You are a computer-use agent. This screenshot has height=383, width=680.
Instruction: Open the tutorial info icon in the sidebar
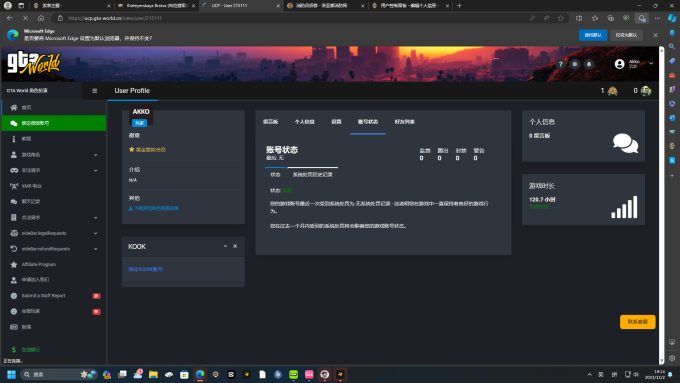click(14, 139)
